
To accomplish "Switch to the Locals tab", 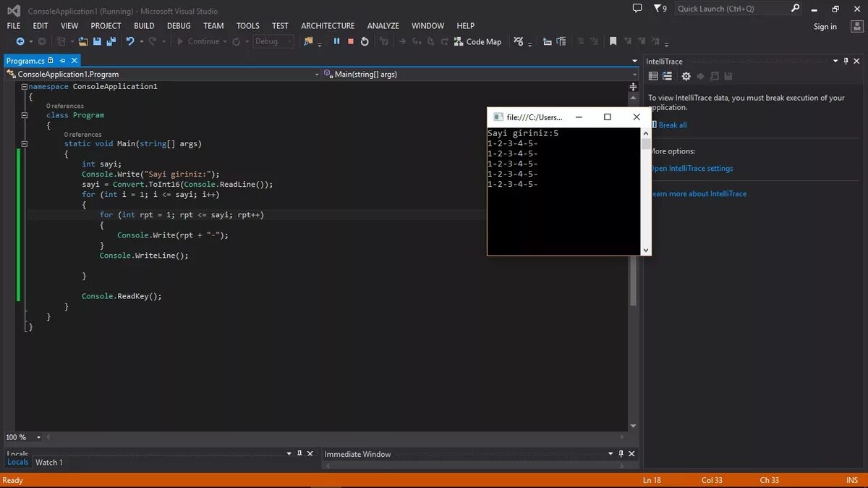I will point(17,462).
